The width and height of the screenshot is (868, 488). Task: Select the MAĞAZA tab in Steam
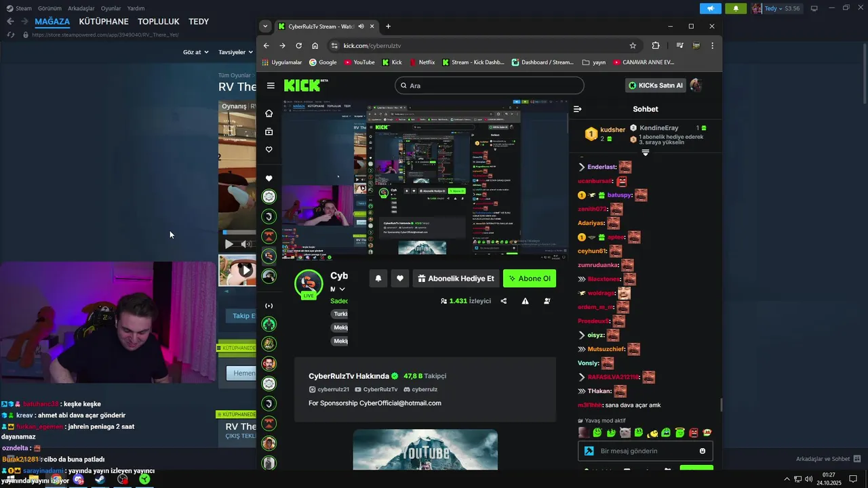pos(52,22)
